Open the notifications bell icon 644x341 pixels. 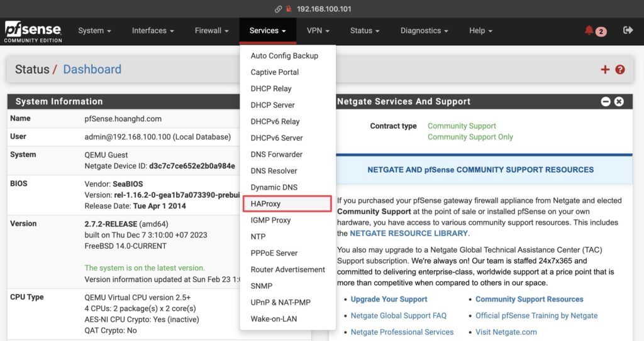589,30
